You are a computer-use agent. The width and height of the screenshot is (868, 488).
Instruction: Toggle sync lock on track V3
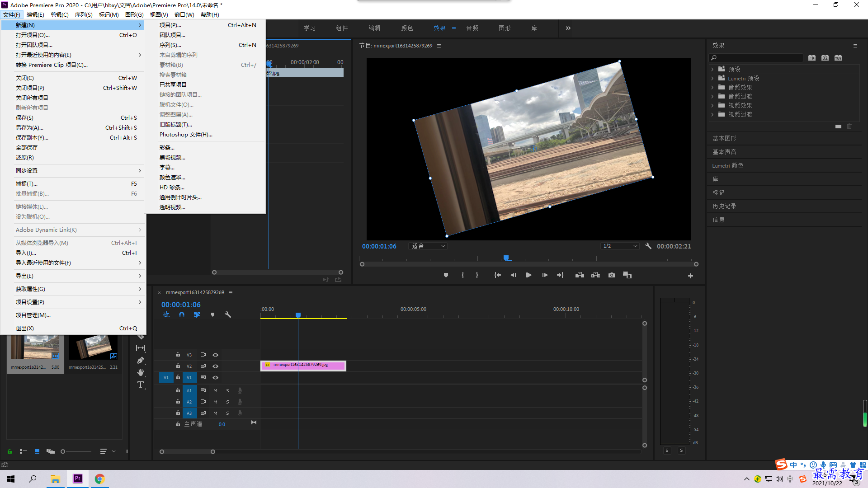click(203, 355)
